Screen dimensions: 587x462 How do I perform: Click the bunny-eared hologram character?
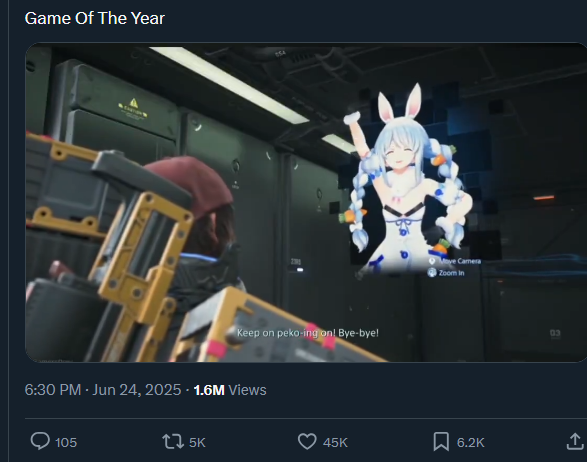pos(404,178)
